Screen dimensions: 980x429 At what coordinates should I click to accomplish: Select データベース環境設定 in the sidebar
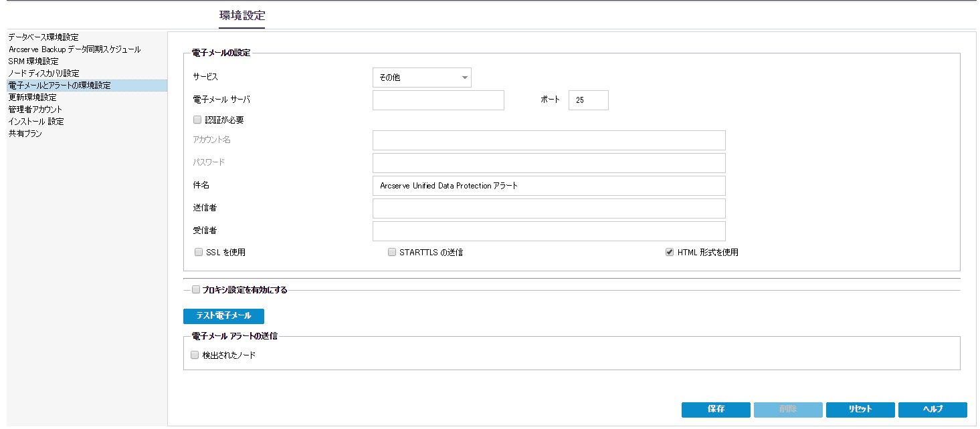(x=43, y=37)
